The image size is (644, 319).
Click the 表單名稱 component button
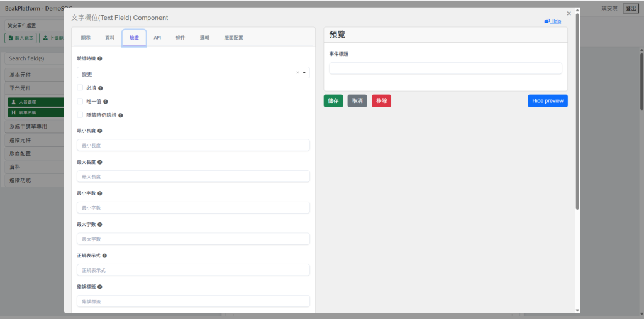36,112
